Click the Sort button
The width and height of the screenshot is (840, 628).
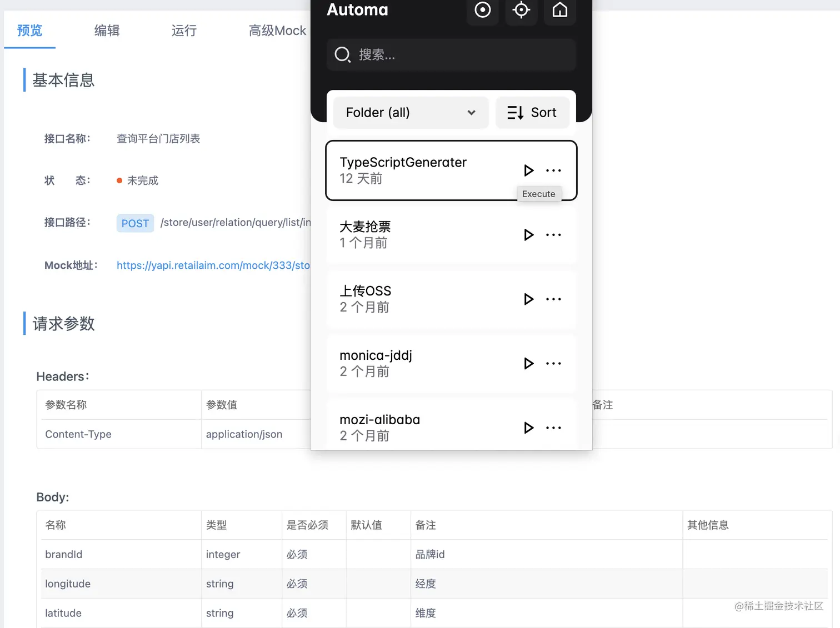tap(532, 113)
